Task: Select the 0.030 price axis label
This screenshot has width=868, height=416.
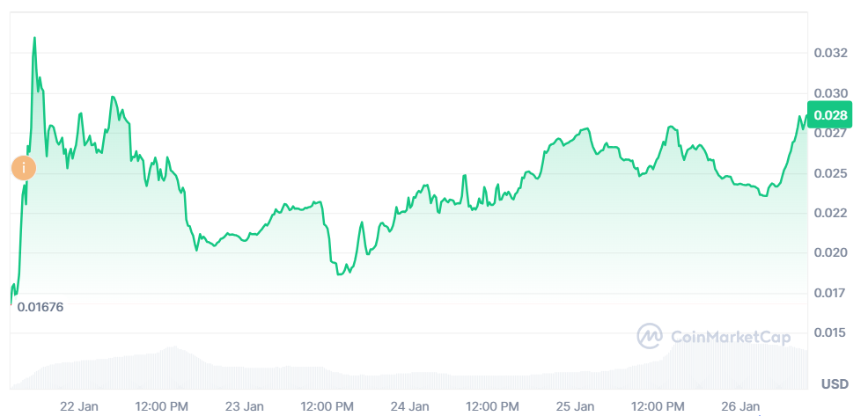Action: [x=830, y=93]
